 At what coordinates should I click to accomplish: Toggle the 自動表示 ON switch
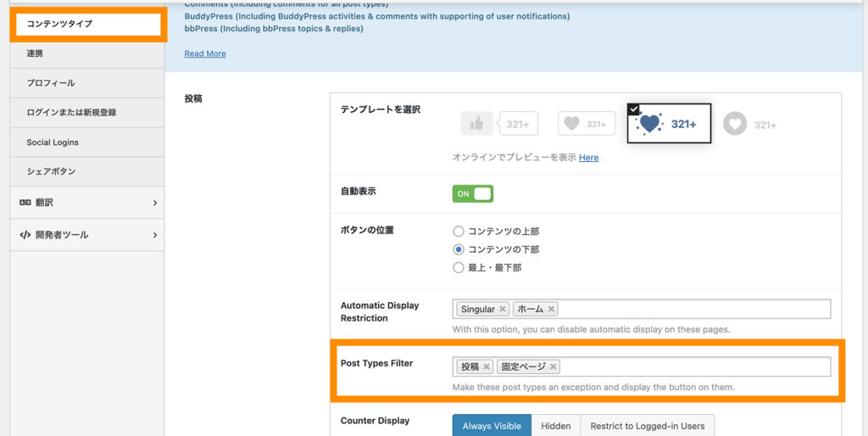(x=472, y=193)
